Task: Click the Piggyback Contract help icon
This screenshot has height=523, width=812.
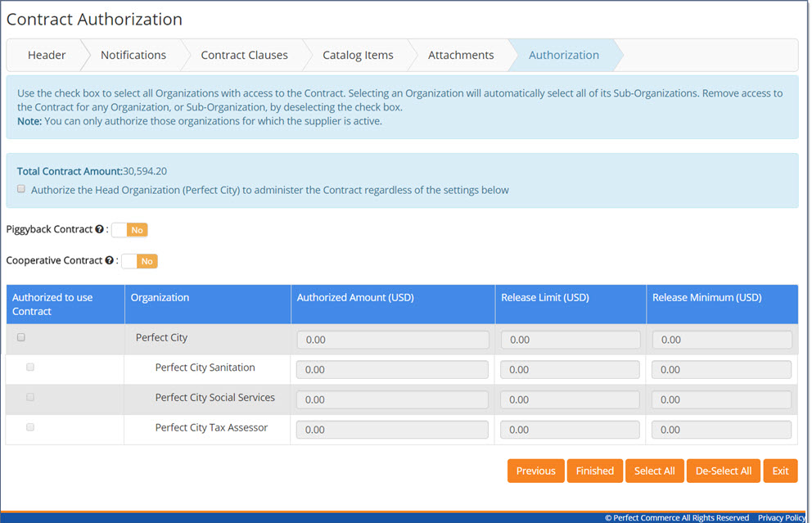Action: click(99, 230)
